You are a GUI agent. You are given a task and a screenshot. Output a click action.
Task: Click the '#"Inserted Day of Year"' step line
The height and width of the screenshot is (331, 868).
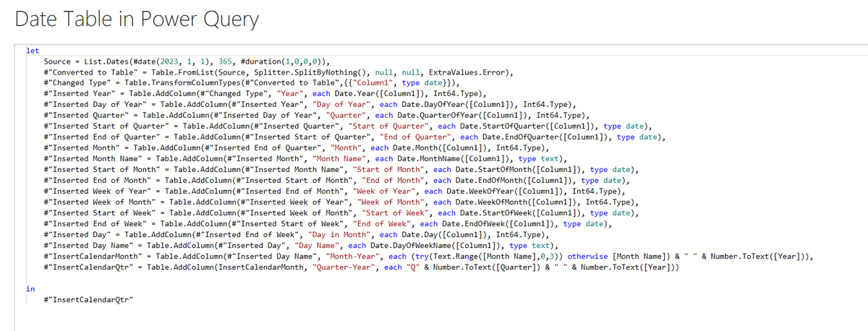[x=310, y=105]
